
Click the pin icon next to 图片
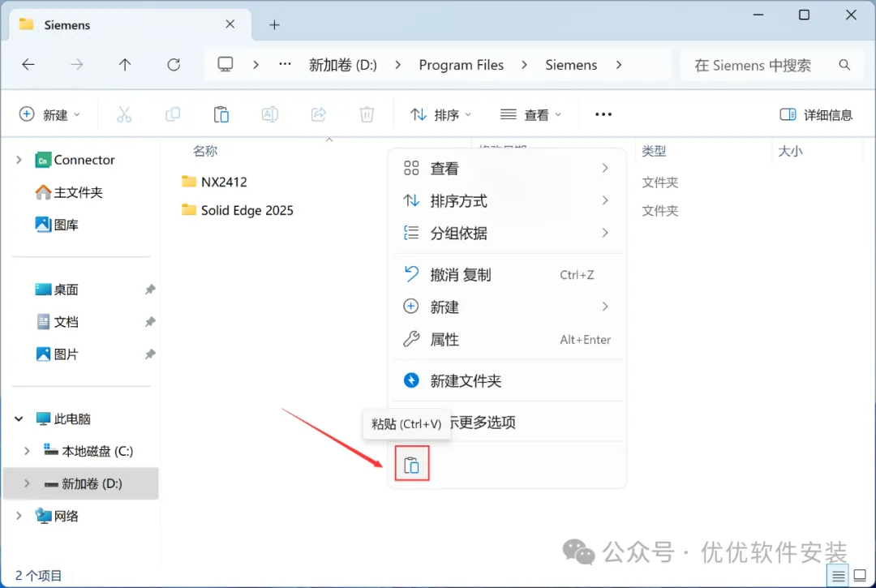[150, 354]
